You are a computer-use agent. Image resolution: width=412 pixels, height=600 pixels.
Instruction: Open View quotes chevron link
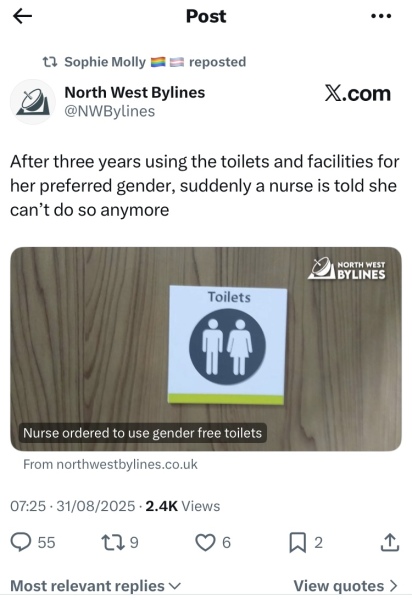pos(346,586)
